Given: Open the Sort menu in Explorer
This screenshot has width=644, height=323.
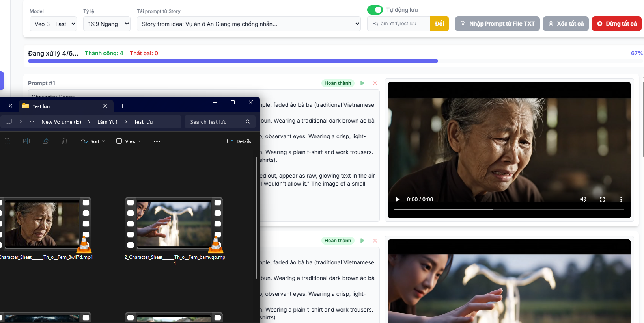Looking at the screenshot, I should point(93,141).
